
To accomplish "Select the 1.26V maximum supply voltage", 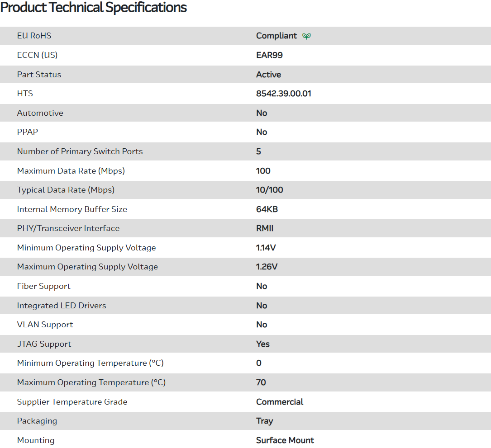I will tap(267, 267).
